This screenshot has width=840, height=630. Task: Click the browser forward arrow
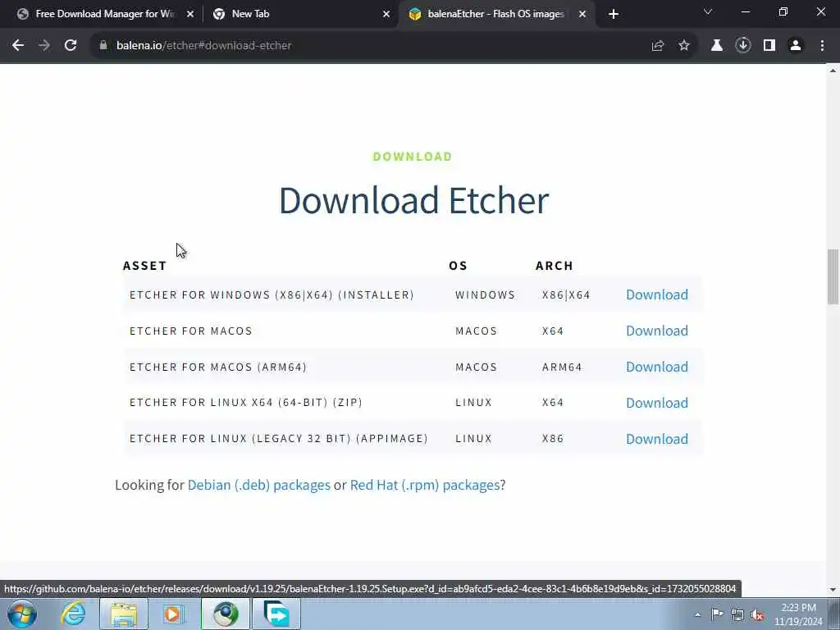click(44, 46)
